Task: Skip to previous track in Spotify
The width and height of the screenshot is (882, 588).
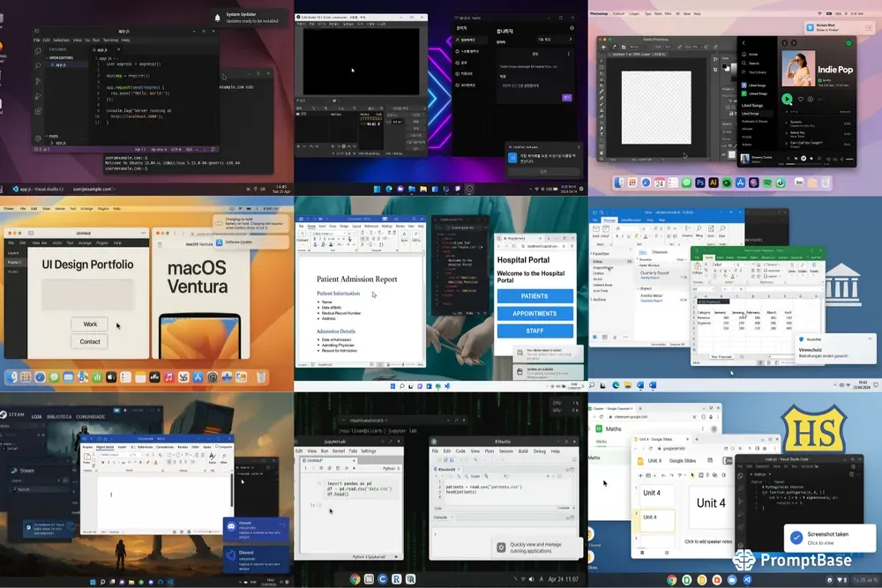Action: [x=796, y=159]
